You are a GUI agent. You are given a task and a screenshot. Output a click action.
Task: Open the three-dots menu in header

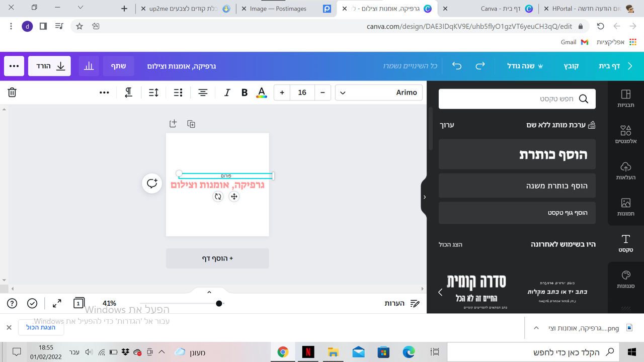14,66
